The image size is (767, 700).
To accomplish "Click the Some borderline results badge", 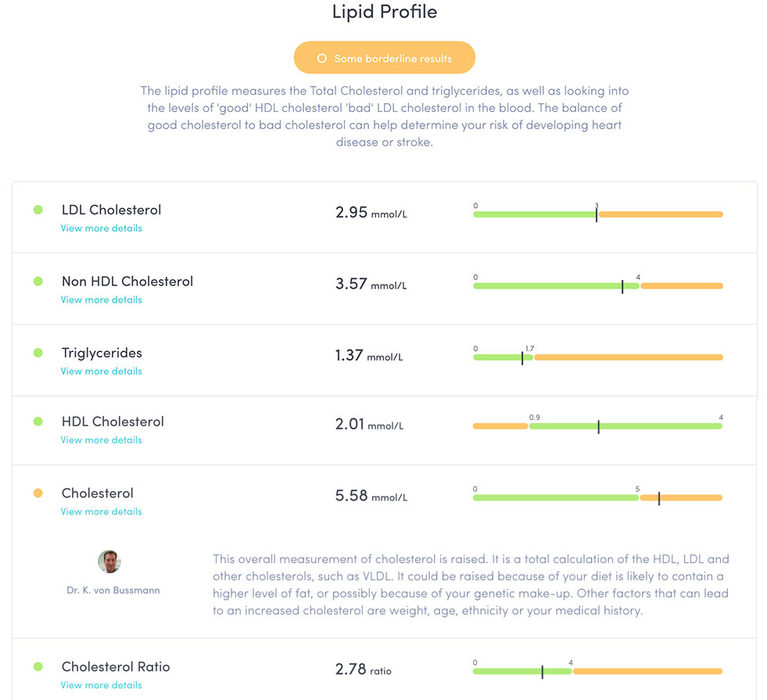I will [384, 57].
